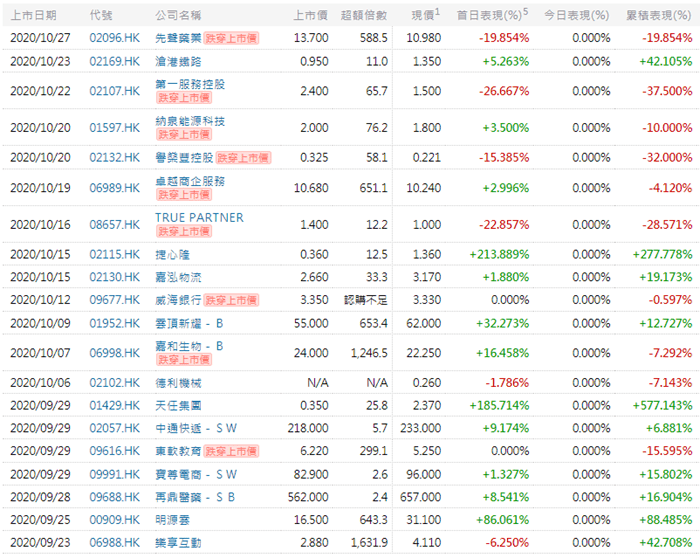Open stock code link 09991.HK

tap(114, 475)
